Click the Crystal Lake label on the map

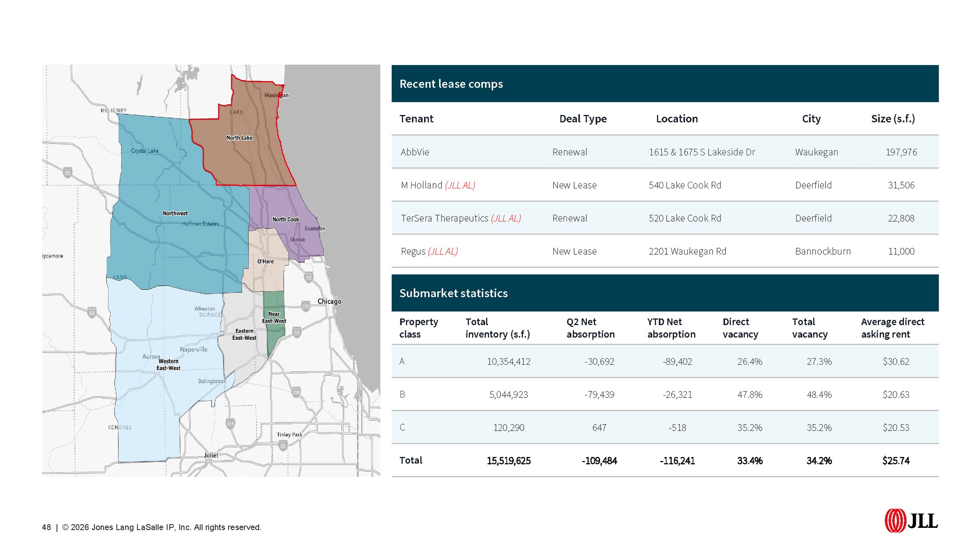pyautogui.click(x=145, y=151)
